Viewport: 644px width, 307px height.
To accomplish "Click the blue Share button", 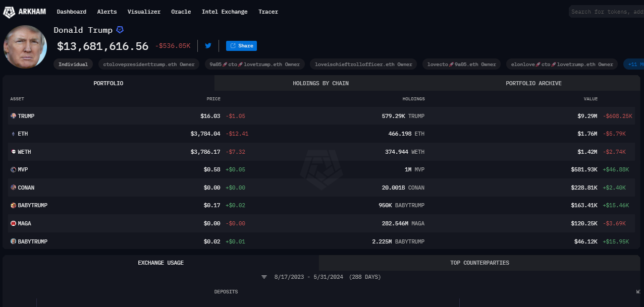I will coord(241,46).
